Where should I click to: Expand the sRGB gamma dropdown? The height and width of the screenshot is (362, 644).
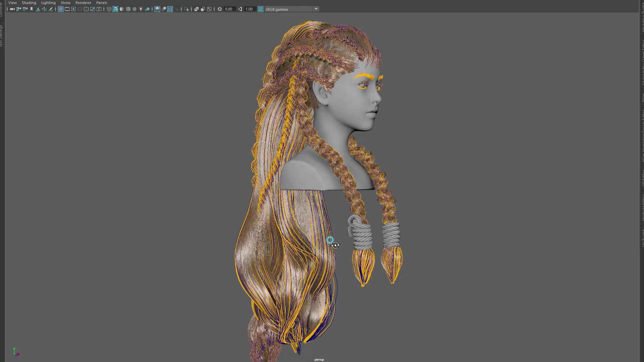pyautogui.click(x=316, y=9)
